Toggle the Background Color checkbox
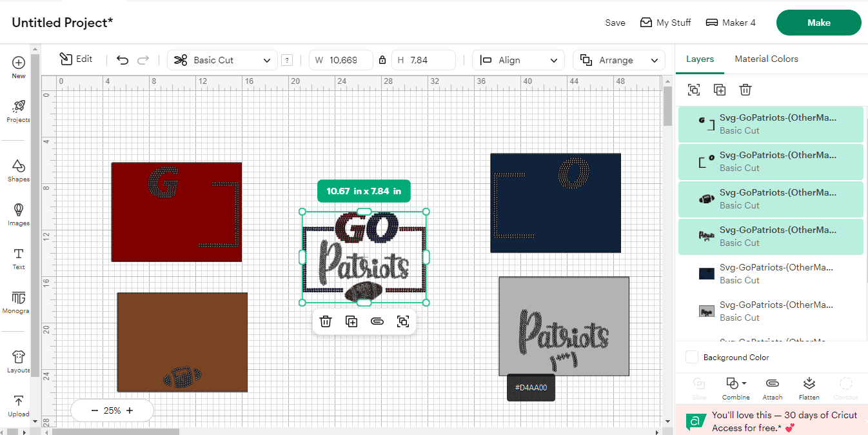The height and width of the screenshot is (435, 868). [x=692, y=357]
